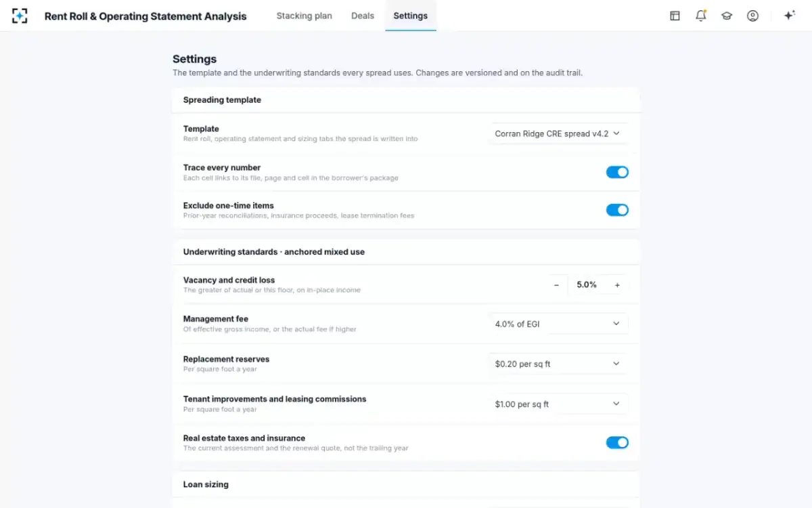Image resolution: width=812 pixels, height=508 pixels.
Task: Decrease vacancy and credit loss percentage
Action: [x=556, y=285]
